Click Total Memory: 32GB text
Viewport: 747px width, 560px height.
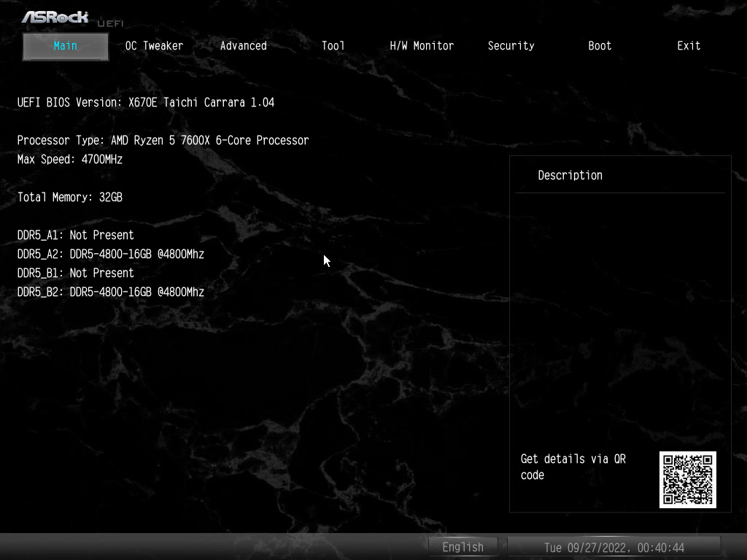click(70, 197)
